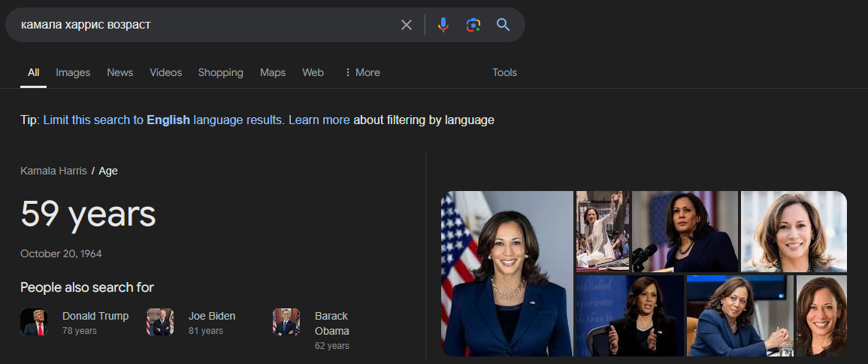
Task: Open bottom-right partially cropped portrait
Action: point(821,316)
